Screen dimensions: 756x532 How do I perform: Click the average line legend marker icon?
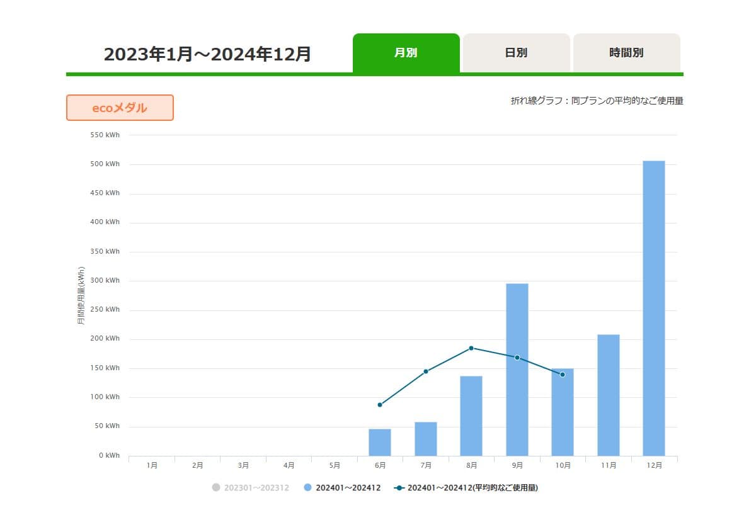399,487
